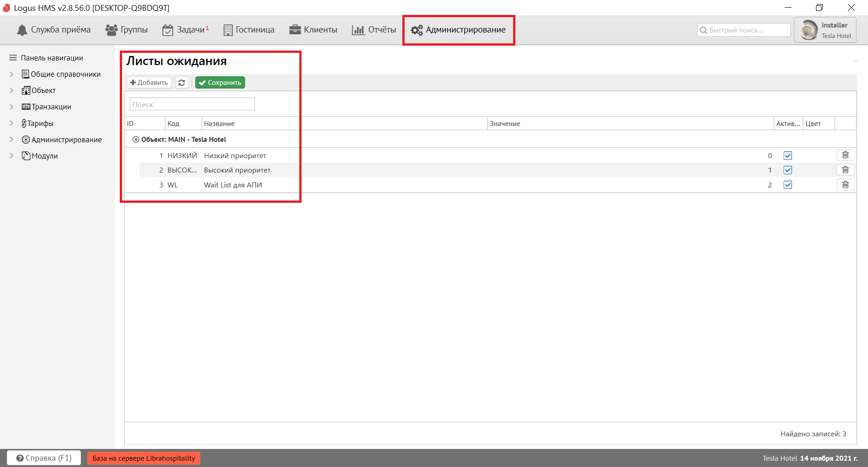Viewport: 868px width, 467px height.
Task: Sort by the Код column header
Action: pos(183,123)
